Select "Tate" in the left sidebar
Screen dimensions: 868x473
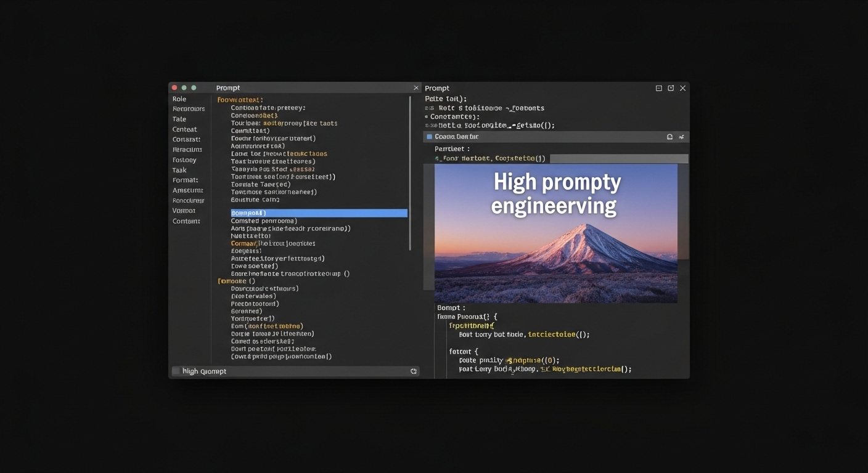click(x=179, y=119)
